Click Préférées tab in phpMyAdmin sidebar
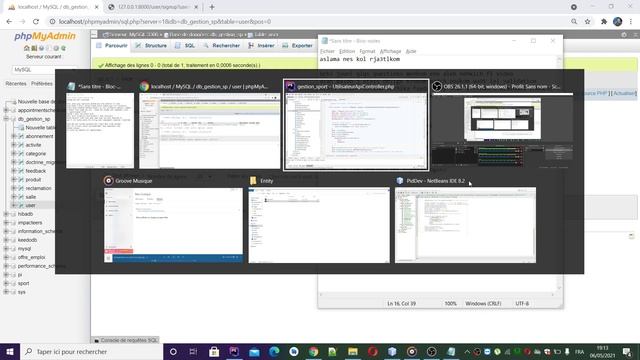The width and height of the screenshot is (640, 360). click(42, 84)
